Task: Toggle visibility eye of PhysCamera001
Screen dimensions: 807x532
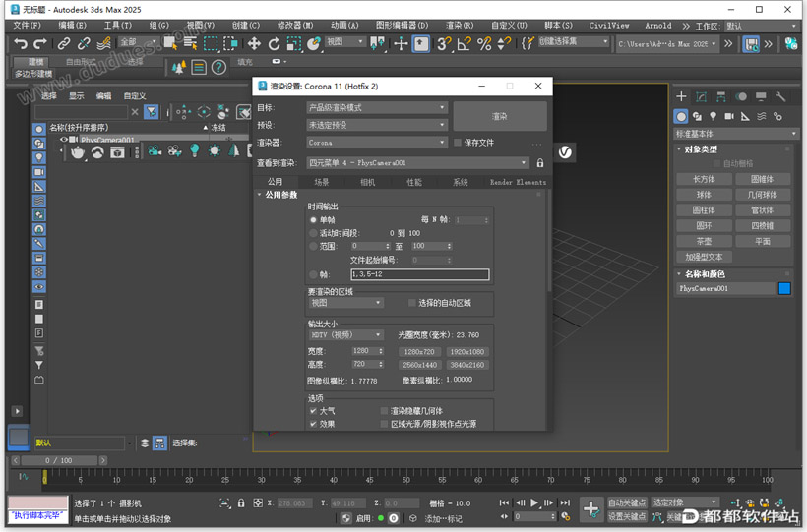Action: coord(63,140)
